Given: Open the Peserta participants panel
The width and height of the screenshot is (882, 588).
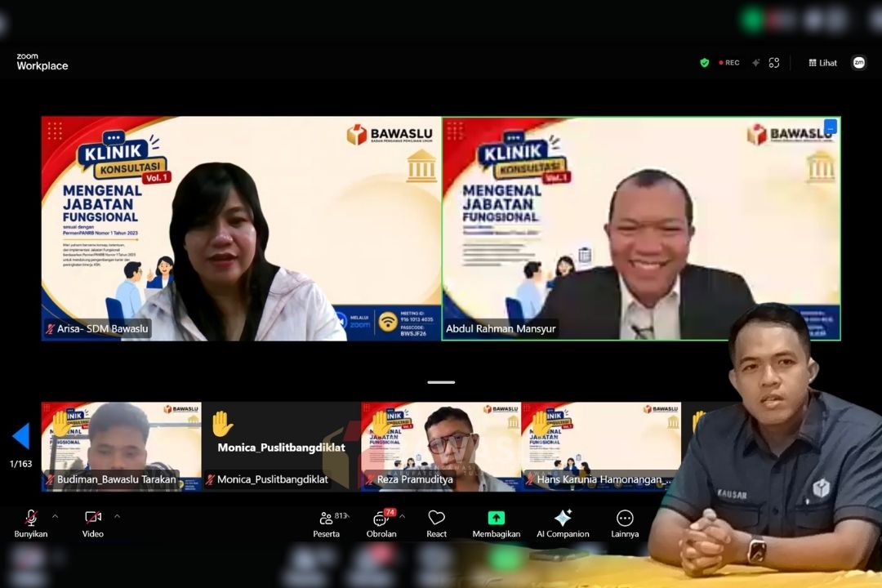Looking at the screenshot, I should (327, 524).
